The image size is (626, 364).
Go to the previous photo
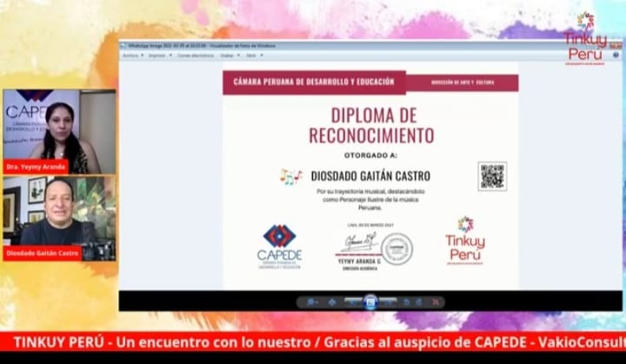(x=353, y=302)
